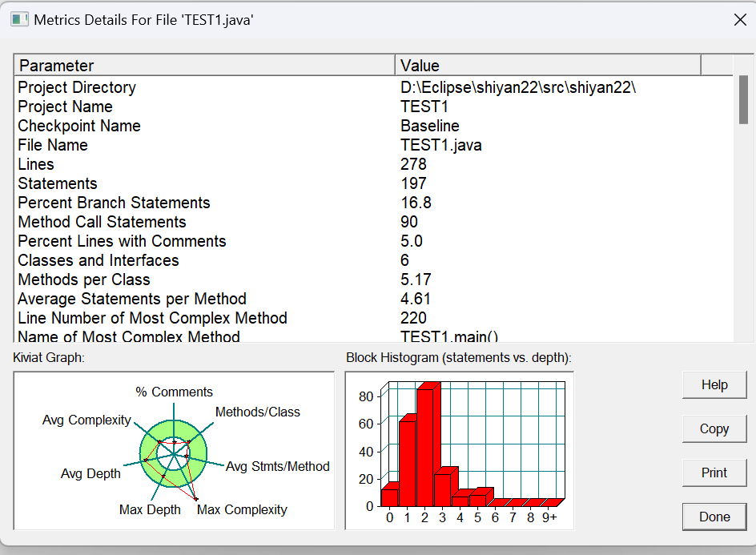Select the File Name row
Screen dimensions: 756x555
374,145
